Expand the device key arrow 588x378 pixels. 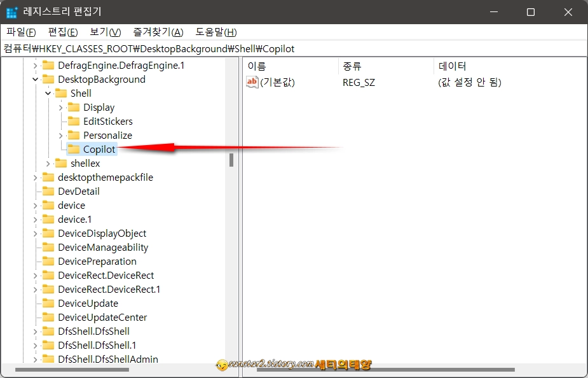tap(35, 206)
